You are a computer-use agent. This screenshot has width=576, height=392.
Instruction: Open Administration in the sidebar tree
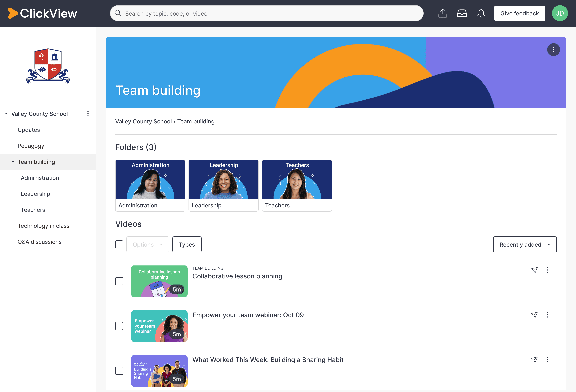click(40, 178)
